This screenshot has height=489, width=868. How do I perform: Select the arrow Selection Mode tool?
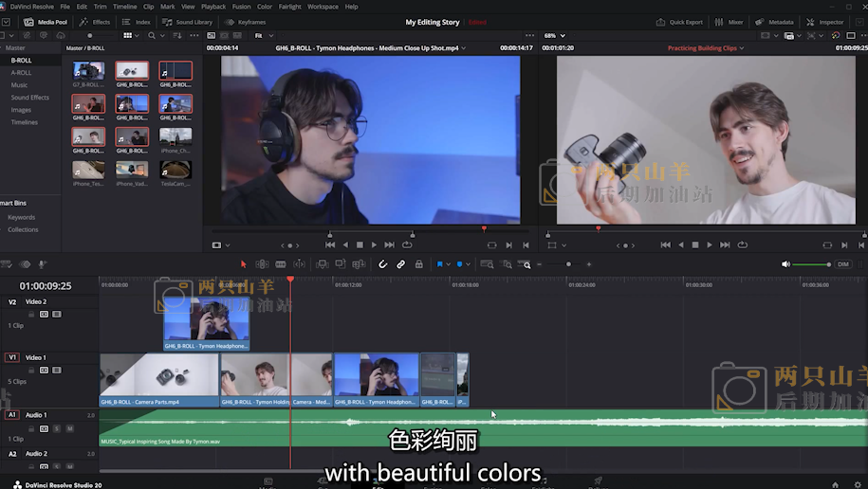243,264
